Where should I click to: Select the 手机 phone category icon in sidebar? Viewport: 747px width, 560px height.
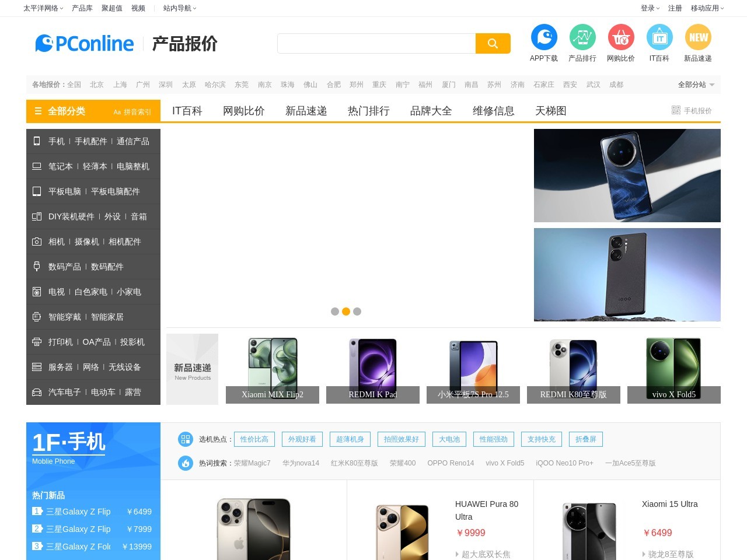[x=36, y=141]
